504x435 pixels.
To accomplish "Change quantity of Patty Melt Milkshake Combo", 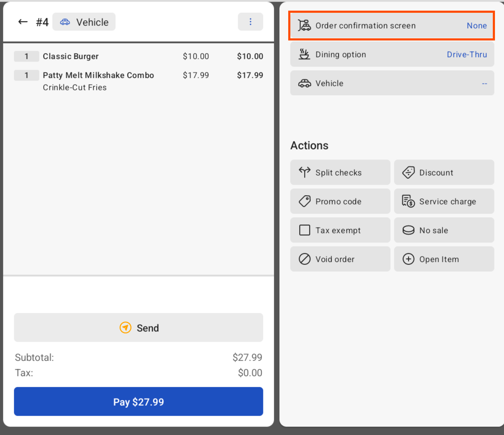I will click(26, 75).
